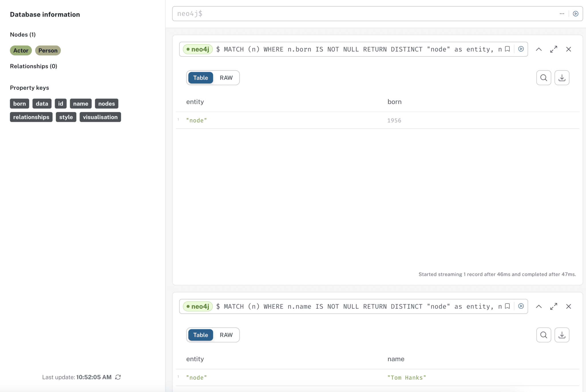Image resolution: width=586 pixels, height=392 pixels.
Task: Open the search within the first result table
Action: coord(543,77)
